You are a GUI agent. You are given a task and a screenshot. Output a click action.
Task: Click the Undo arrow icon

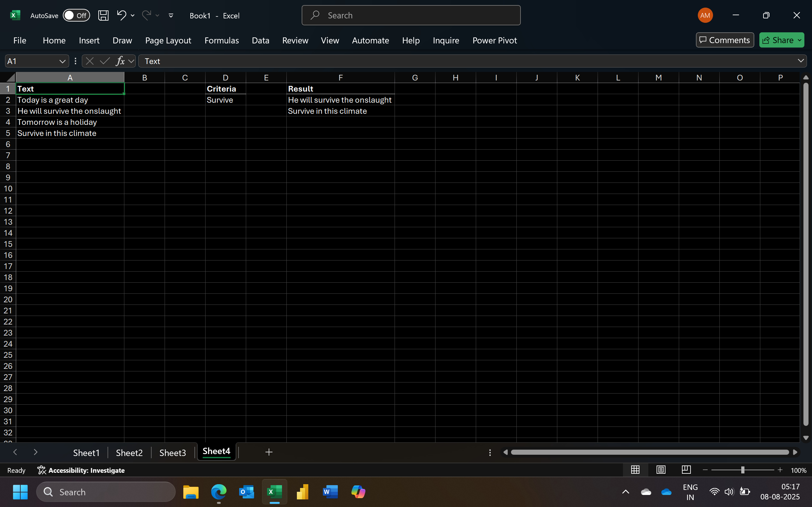click(x=121, y=15)
